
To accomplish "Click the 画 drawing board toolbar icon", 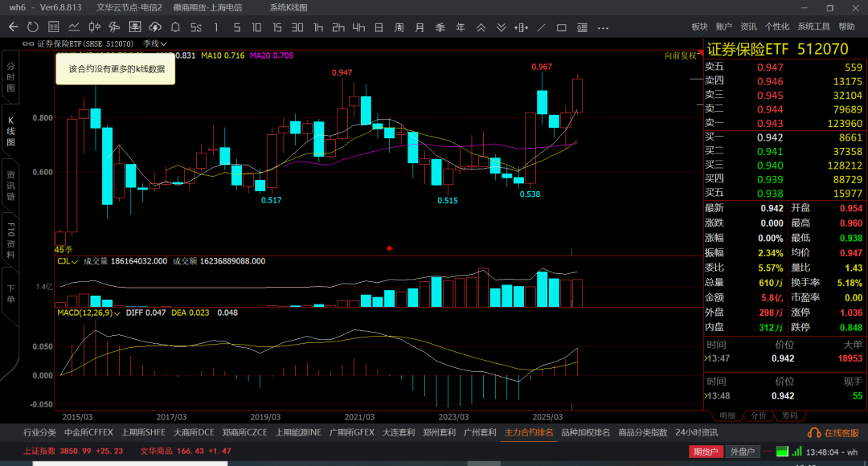I will coord(134,27).
